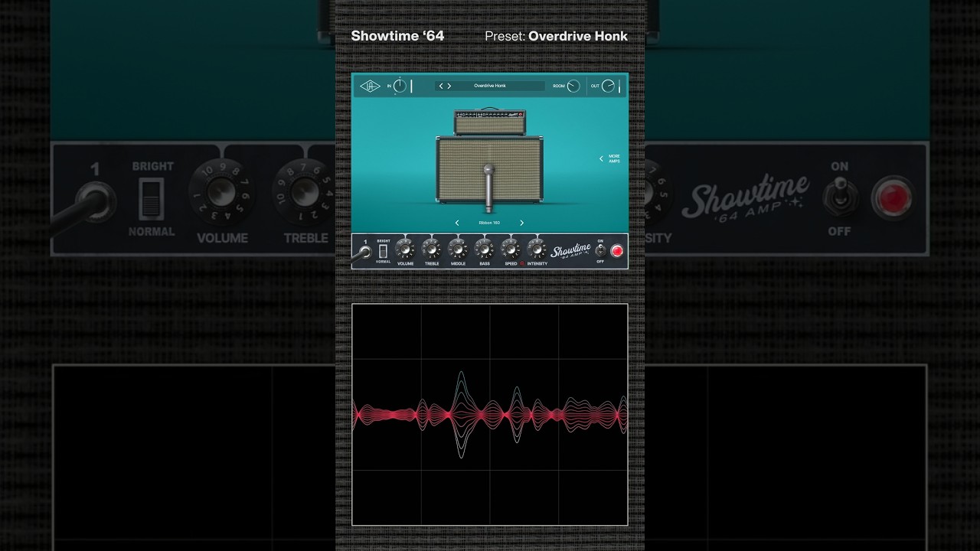Click the amp head on the cabinet

click(x=489, y=122)
